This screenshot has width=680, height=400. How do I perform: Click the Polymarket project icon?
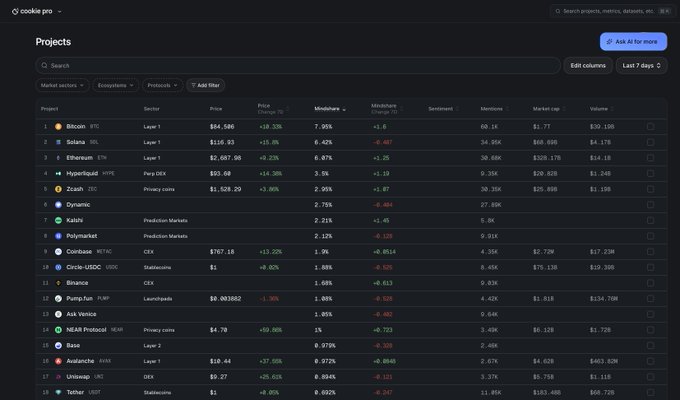pyautogui.click(x=58, y=236)
